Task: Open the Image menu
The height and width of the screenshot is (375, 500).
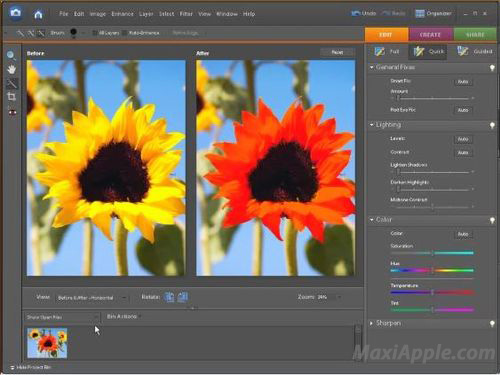Action: 98,14
